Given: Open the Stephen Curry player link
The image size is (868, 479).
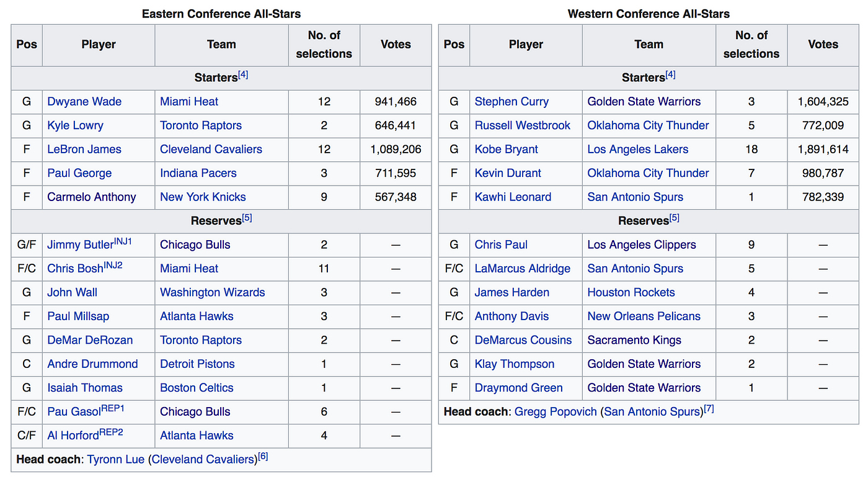Looking at the screenshot, I should [511, 102].
